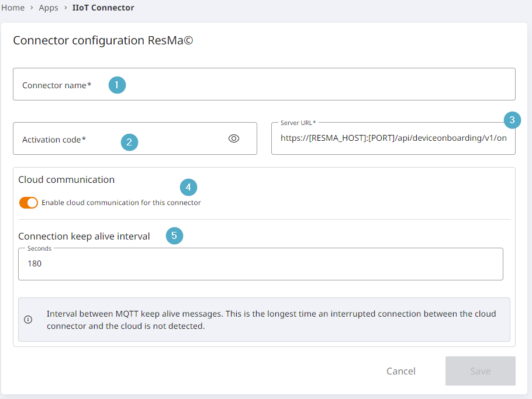Show the activation code with eye icon
The height and width of the screenshot is (399, 532).
click(x=234, y=138)
